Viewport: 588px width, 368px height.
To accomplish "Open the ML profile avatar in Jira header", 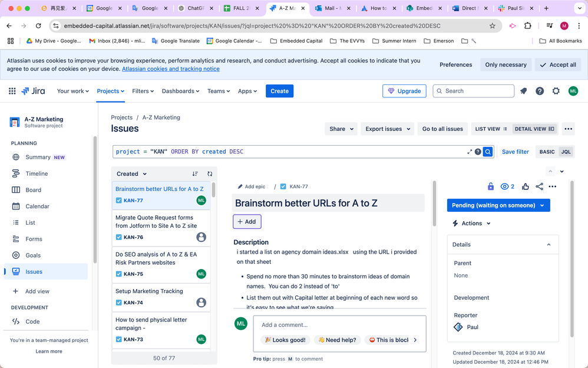I will point(573,91).
